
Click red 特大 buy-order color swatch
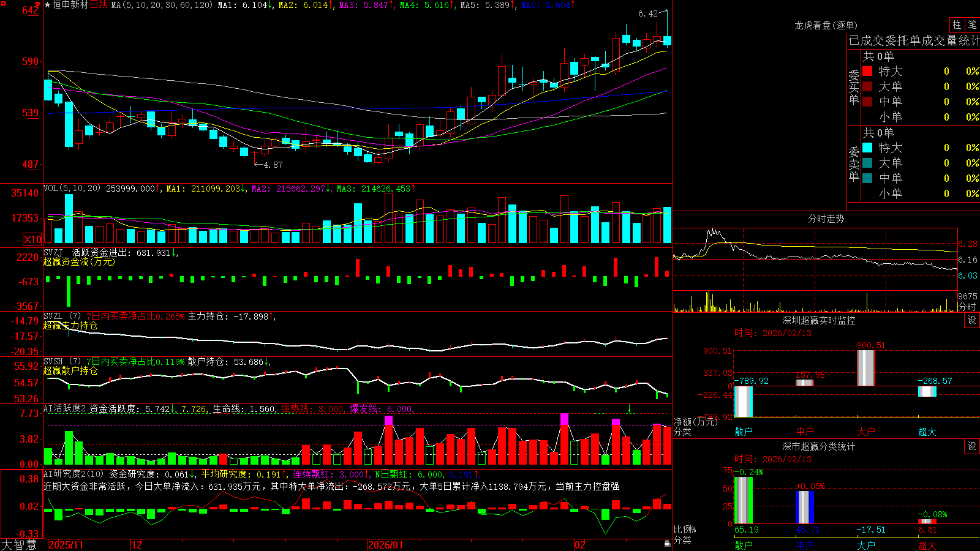(x=867, y=71)
